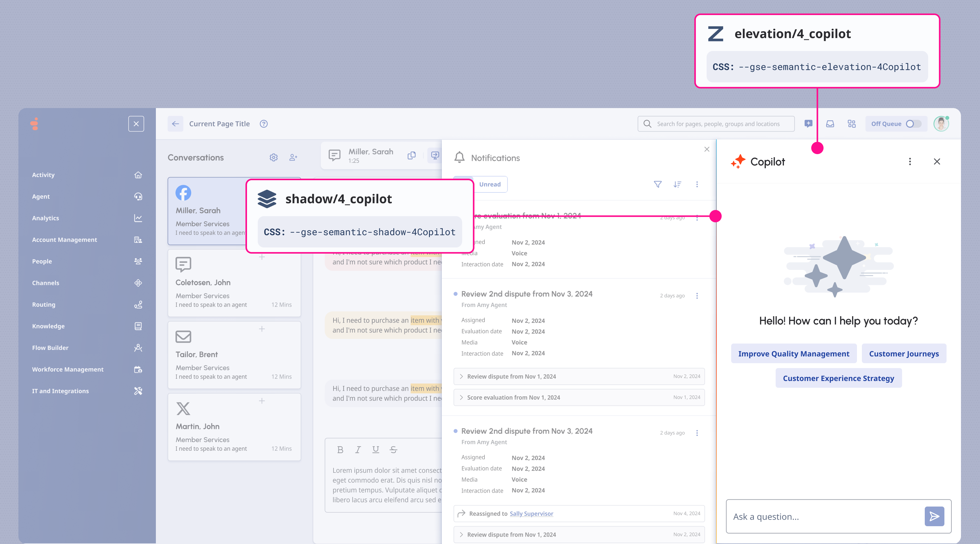This screenshot has width=980, height=544.
Task: Click the add participant icon in Conversations
Action: [293, 157]
